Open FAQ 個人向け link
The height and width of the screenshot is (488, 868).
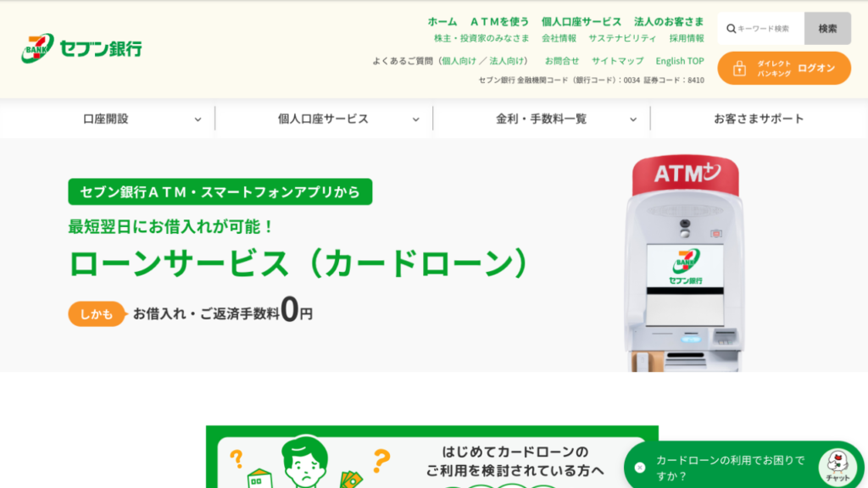point(459,61)
